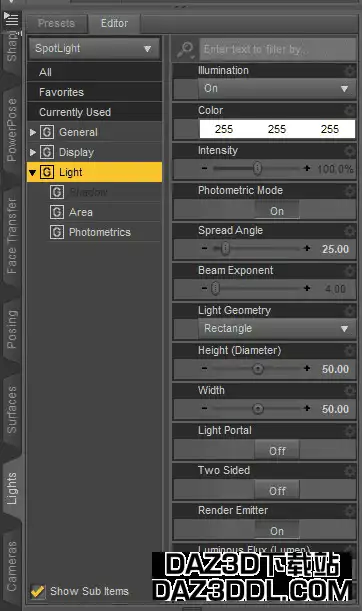Open gear settings for Beam Exponent
Viewport: 362px width, 611px height.
tap(350, 270)
